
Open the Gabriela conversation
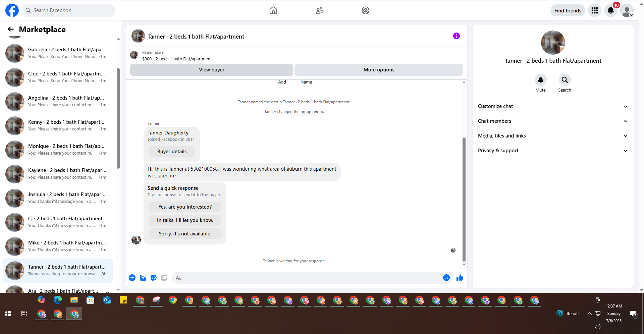click(58, 53)
